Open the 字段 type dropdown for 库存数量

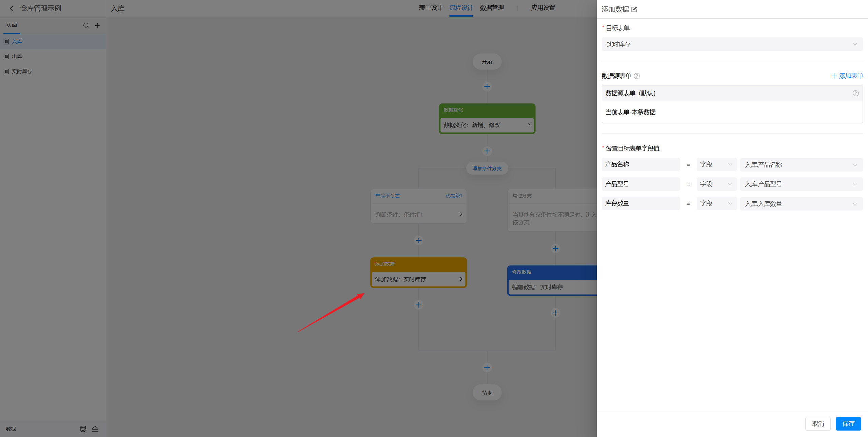(716, 203)
